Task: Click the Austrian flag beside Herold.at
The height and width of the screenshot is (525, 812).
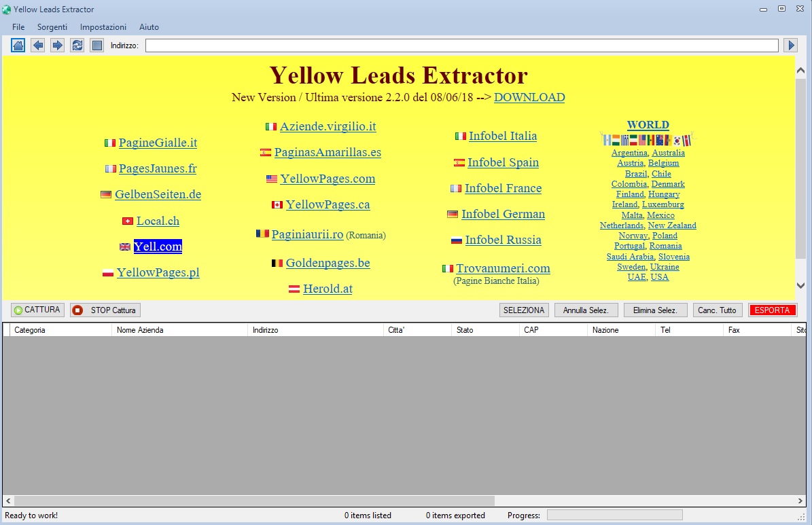Action: click(294, 289)
